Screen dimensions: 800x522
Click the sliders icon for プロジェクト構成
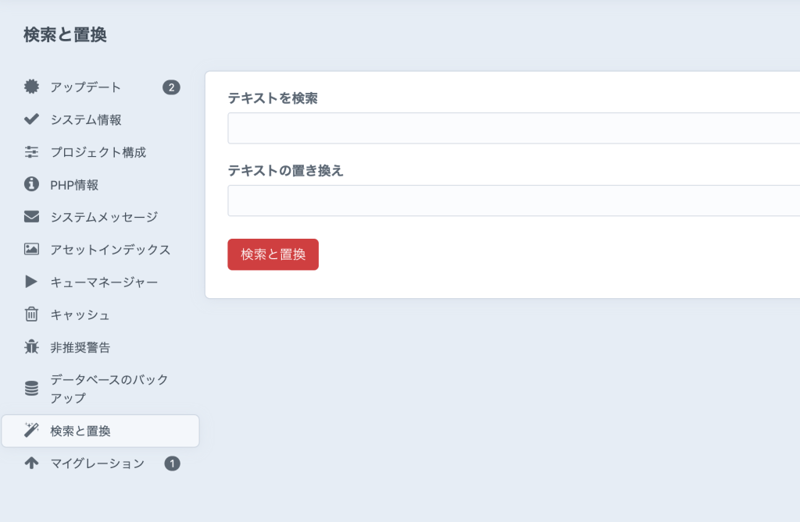[x=31, y=152]
